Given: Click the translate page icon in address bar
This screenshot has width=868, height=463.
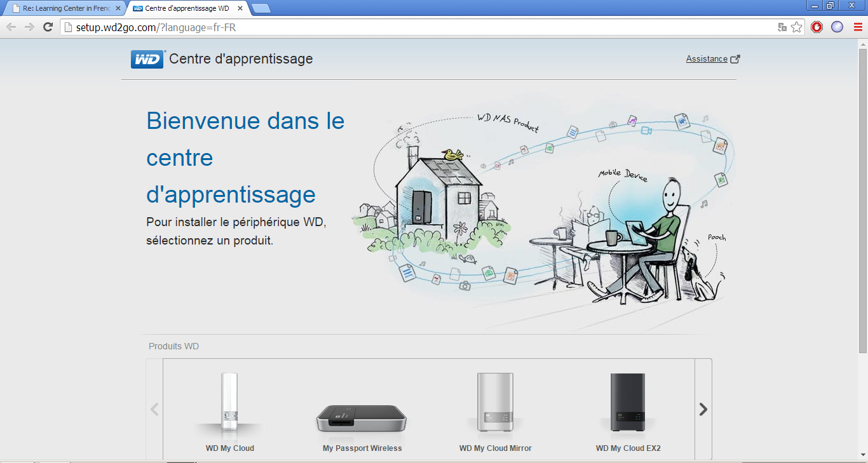Looking at the screenshot, I should 782,27.
